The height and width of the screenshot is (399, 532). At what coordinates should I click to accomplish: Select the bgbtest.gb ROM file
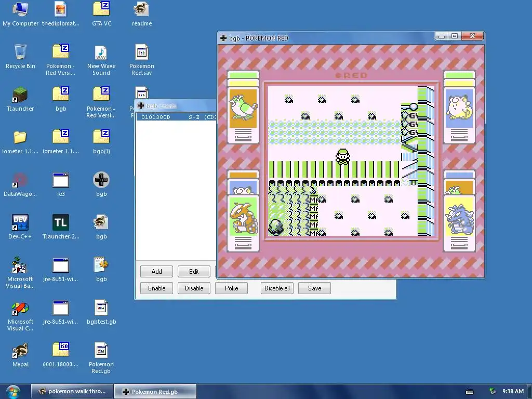click(101, 312)
